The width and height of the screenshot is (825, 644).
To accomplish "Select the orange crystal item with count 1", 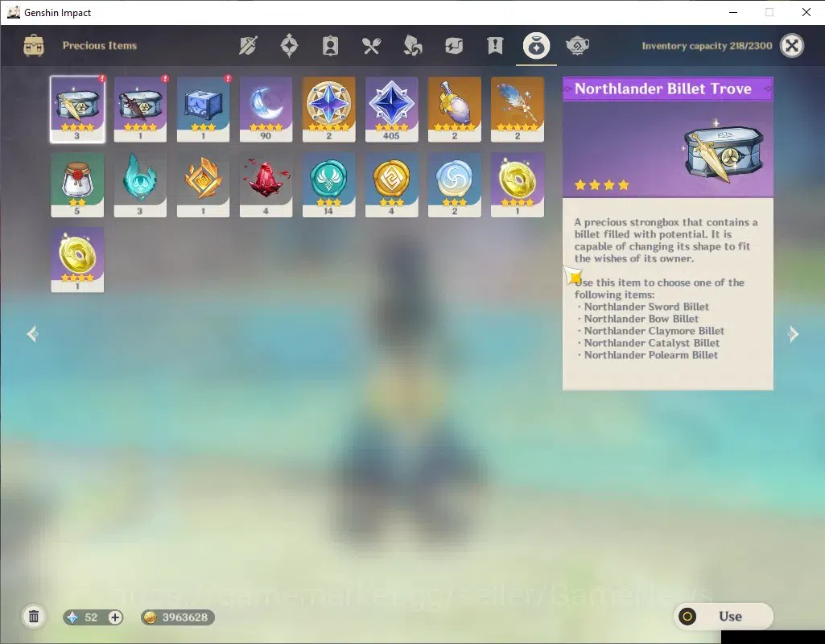I will pyautogui.click(x=203, y=184).
